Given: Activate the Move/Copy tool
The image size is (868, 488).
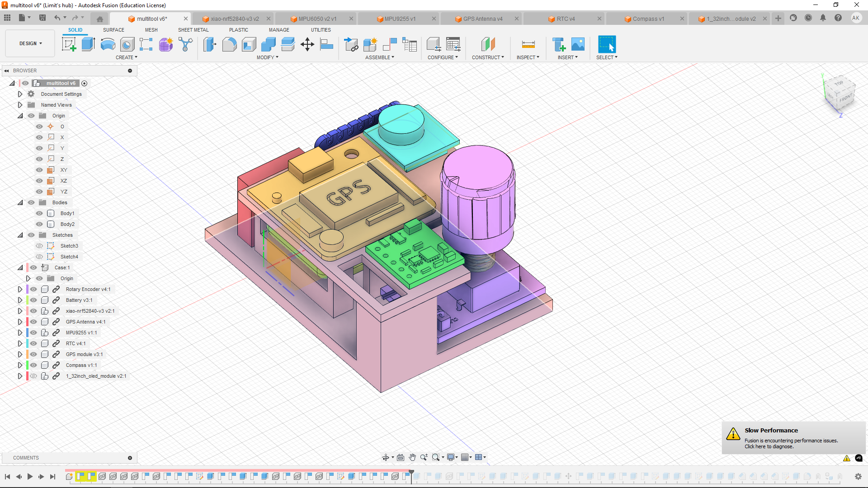Looking at the screenshot, I should pos(307,44).
